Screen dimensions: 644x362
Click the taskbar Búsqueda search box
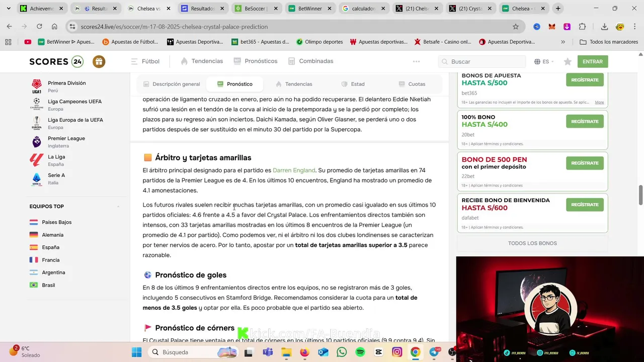pos(194,352)
